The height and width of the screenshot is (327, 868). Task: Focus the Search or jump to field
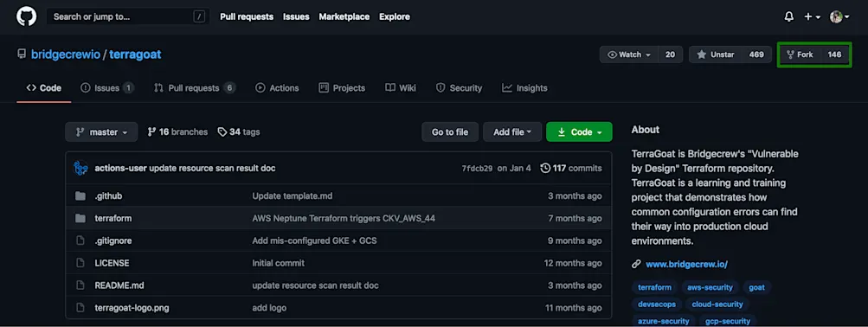(127, 16)
